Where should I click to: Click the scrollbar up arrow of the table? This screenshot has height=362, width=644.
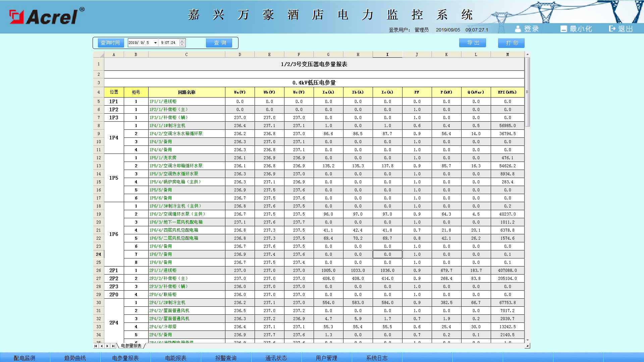pos(528,54)
